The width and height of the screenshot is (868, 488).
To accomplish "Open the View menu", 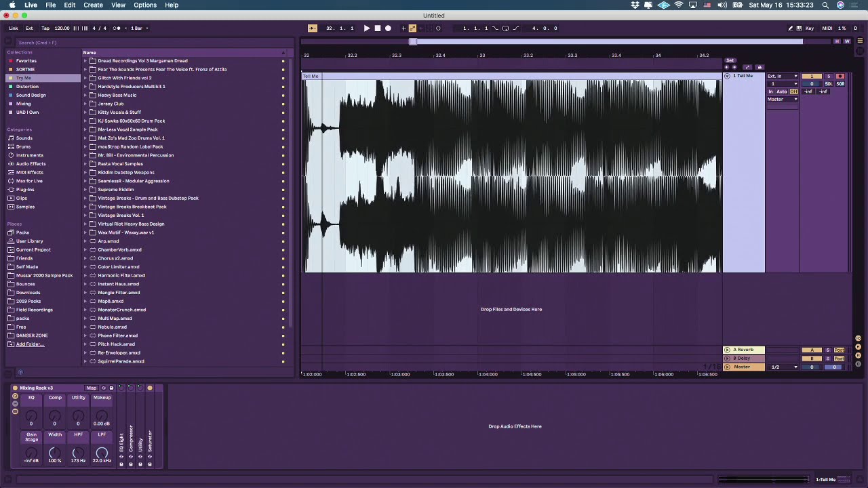I will click(x=118, y=5).
